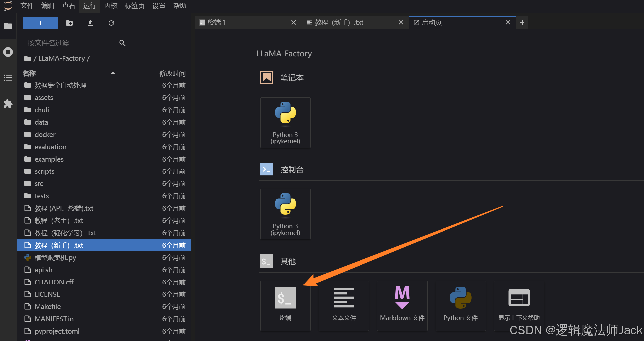Refresh the file list
Image resolution: width=644 pixels, height=341 pixels.
point(111,23)
